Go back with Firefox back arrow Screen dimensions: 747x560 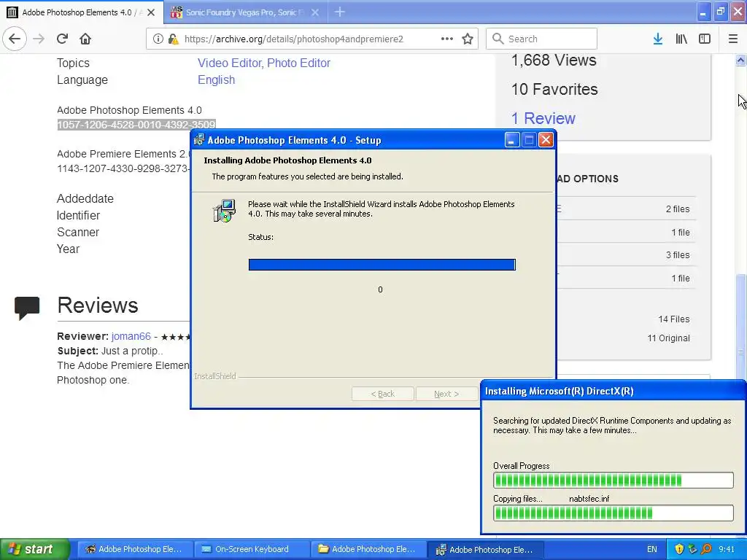15,39
